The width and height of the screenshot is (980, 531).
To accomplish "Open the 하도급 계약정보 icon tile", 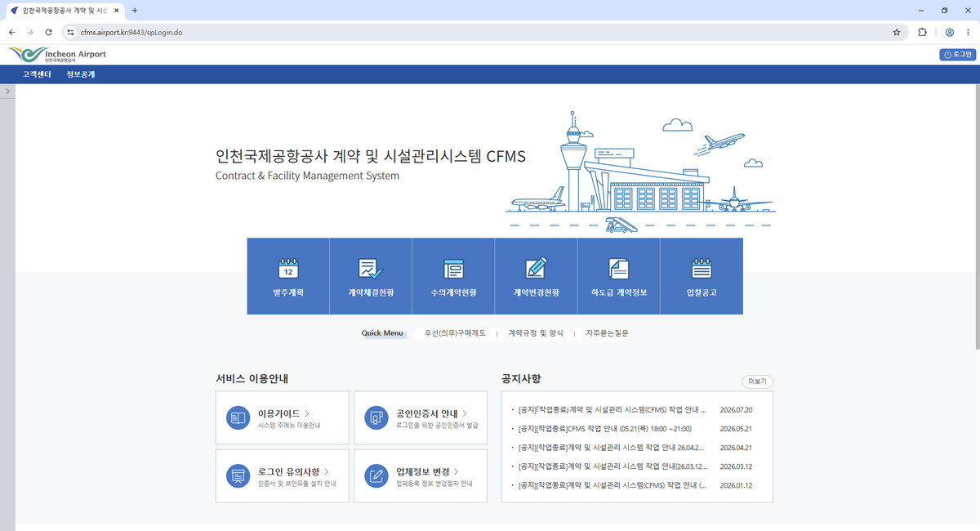I will coord(618,276).
